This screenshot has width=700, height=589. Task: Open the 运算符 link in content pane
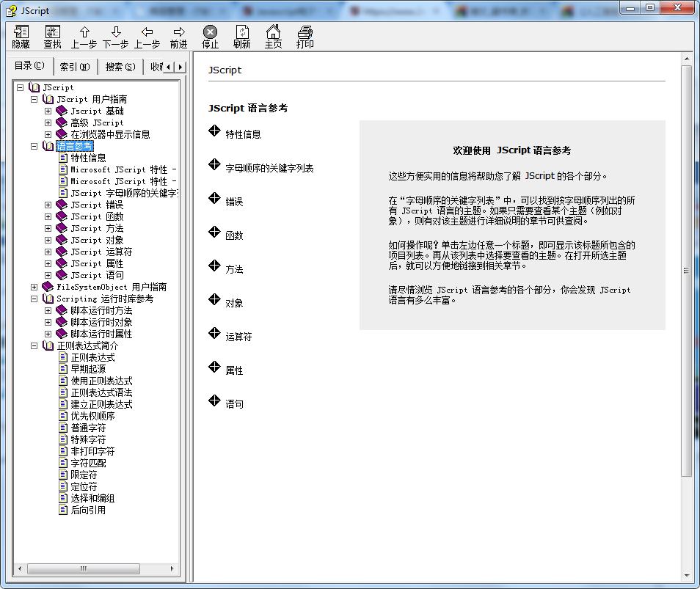click(238, 337)
